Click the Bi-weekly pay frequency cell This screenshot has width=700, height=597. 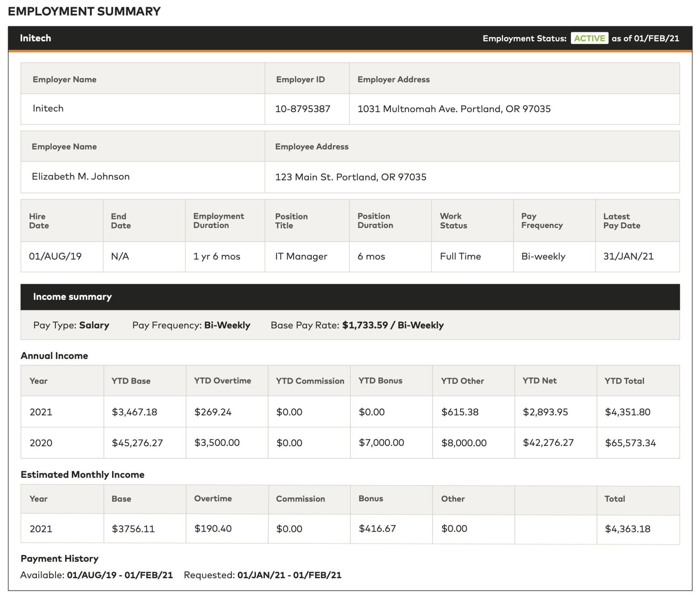coord(543,256)
